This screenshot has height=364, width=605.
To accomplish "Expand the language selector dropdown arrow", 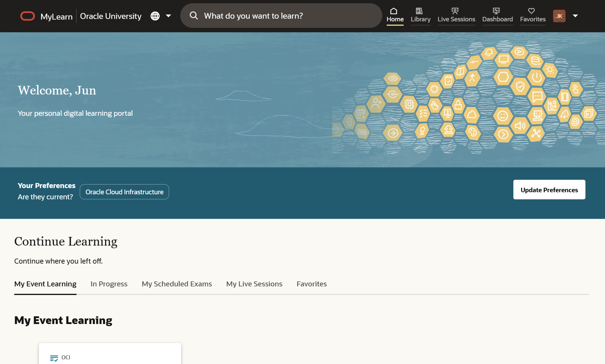I will (x=168, y=16).
